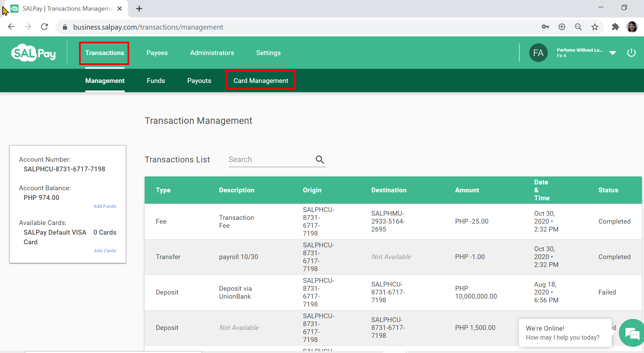Bookmark this page with the star
644x353 pixels.
pyautogui.click(x=595, y=27)
